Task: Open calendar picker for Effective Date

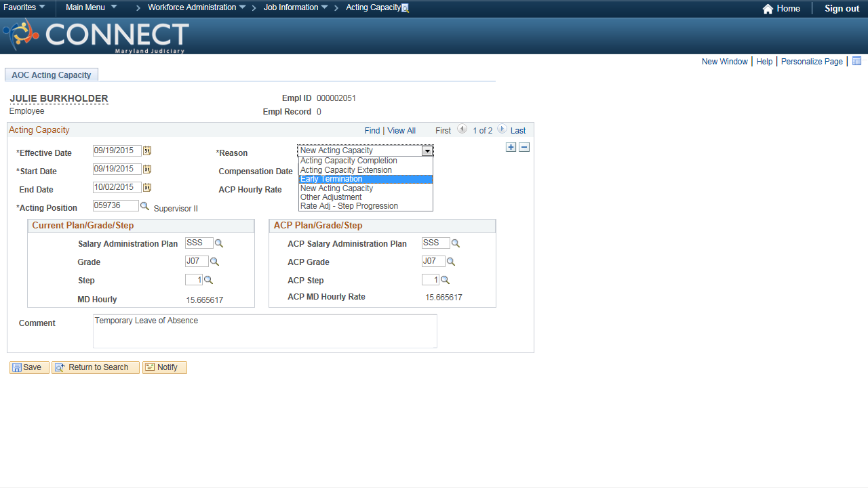Action: pos(147,151)
